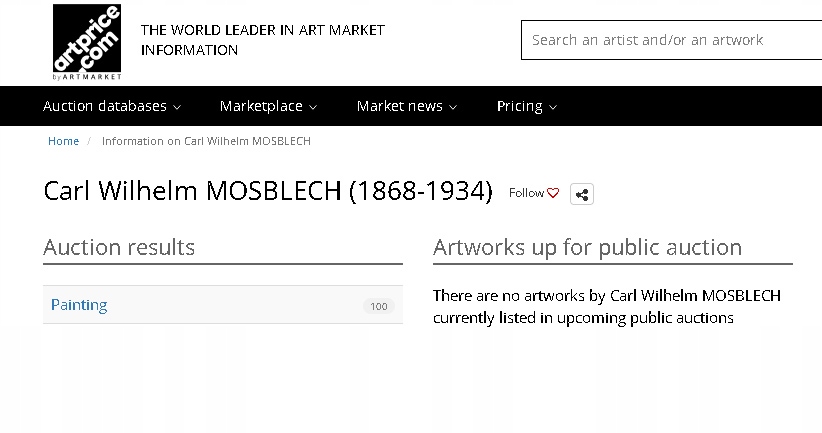Click the Auction results section heading

pos(119,247)
